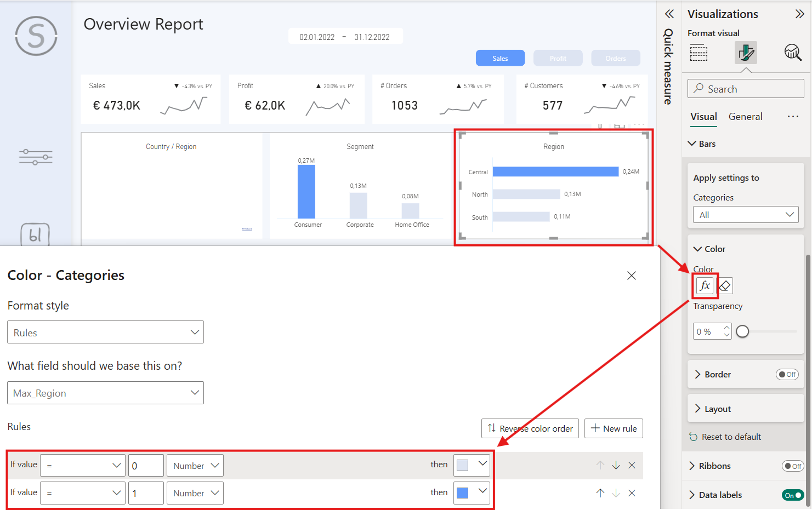This screenshot has height=510, width=812.
Task: Delete the rule with value 1
Action: 632,493
